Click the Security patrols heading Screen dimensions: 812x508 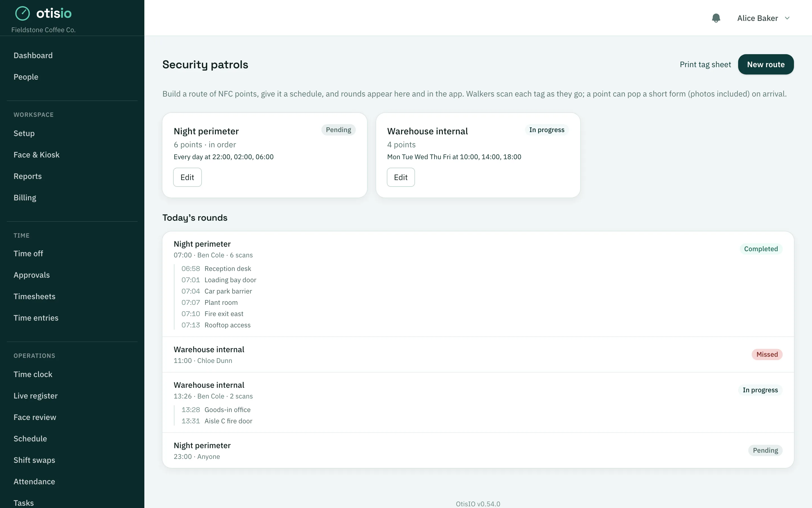coord(205,65)
